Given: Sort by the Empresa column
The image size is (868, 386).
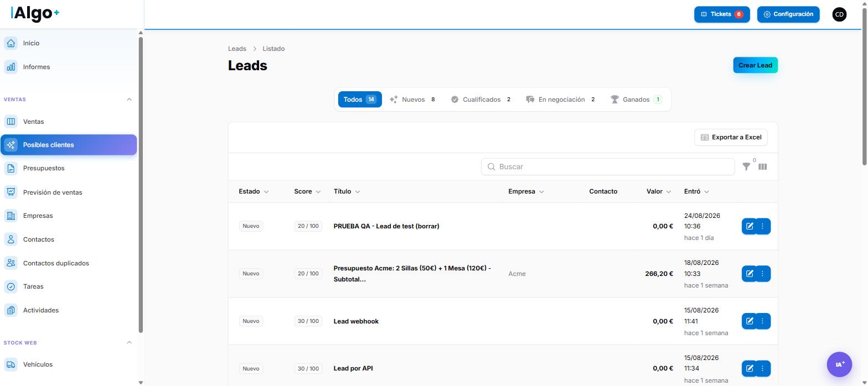Looking at the screenshot, I should (526, 191).
